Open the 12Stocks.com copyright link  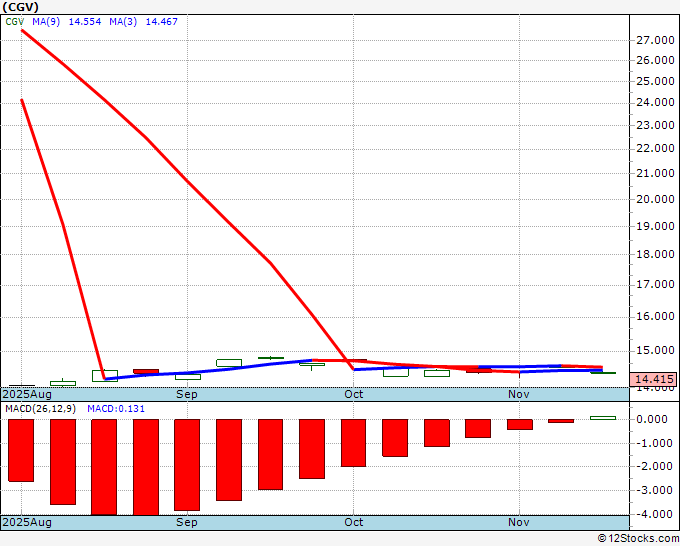click(638, 539)
